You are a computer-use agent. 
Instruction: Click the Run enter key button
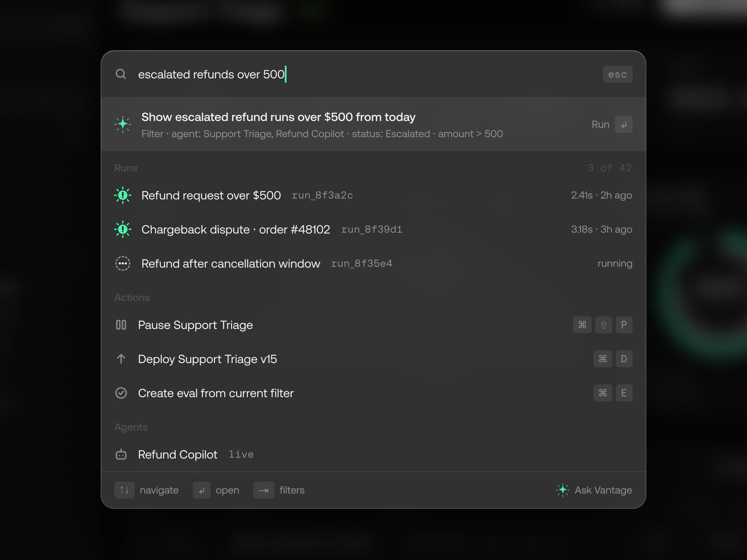[623, 124]
